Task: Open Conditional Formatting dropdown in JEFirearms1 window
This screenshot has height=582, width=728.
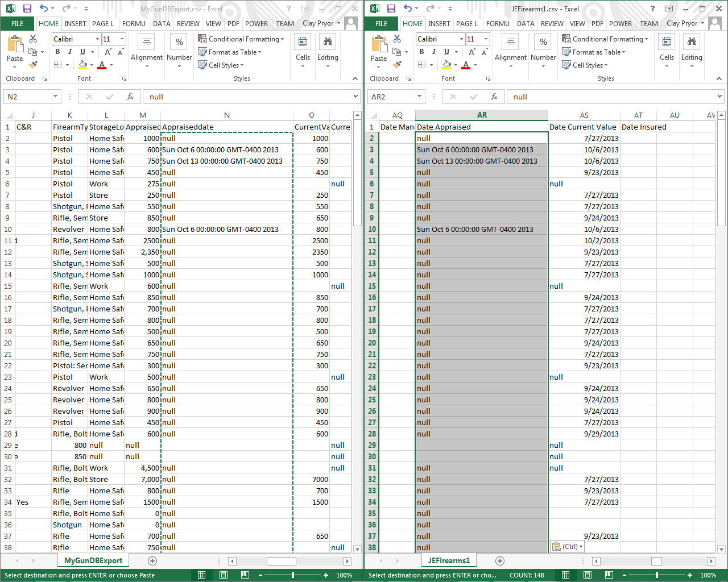Action: 605,39
